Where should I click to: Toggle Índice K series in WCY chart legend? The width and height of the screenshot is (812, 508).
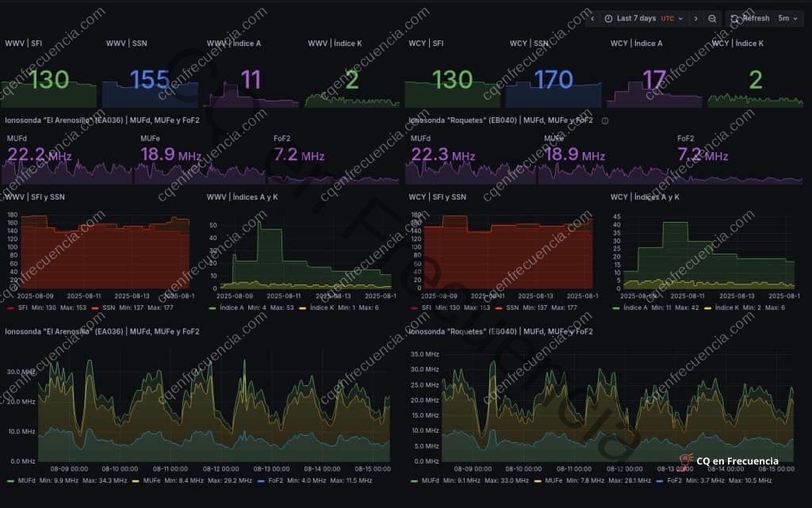click(737, 307)
